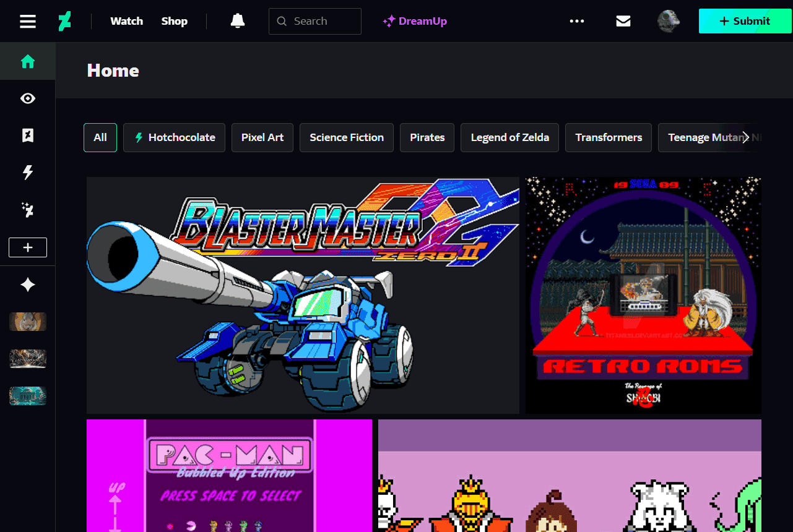Expand the three-dots more options menu

pos(577,21)
